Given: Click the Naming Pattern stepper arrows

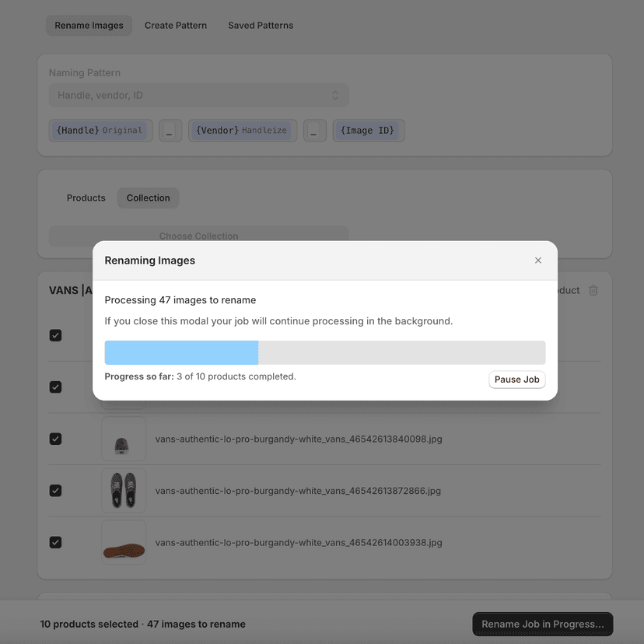Looking at the screenshot, I should click(x=336, y=94).
